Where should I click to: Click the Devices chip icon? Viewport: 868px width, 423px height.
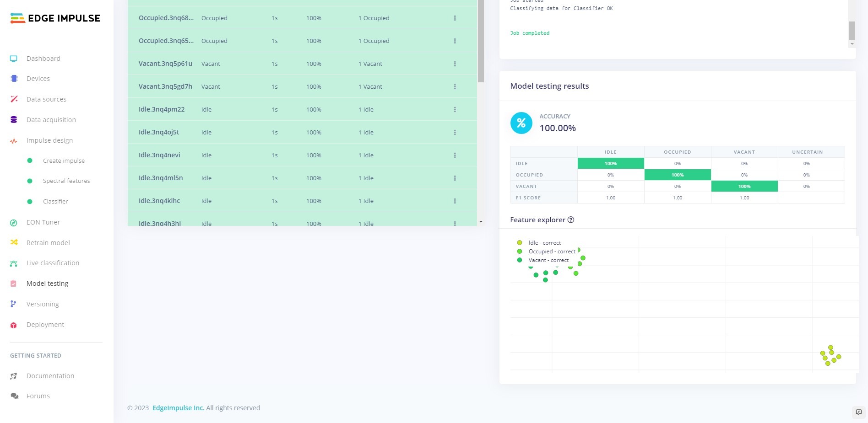click(14, 79)
